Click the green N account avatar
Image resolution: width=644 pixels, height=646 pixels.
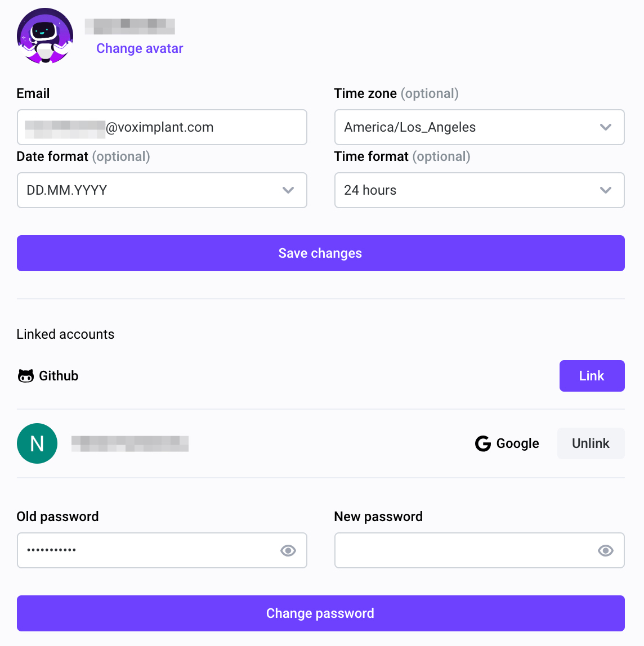37,444
